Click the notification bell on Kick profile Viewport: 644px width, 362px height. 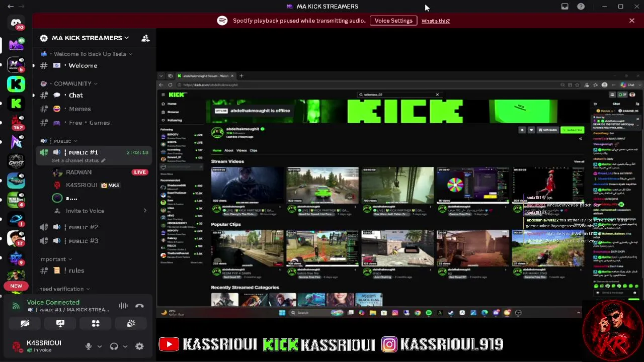[522, 130]
